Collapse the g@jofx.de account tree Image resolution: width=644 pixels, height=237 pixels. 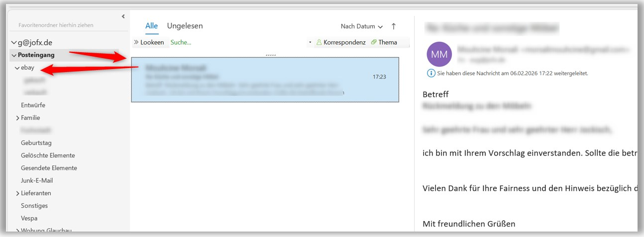(x=13, y=43)
